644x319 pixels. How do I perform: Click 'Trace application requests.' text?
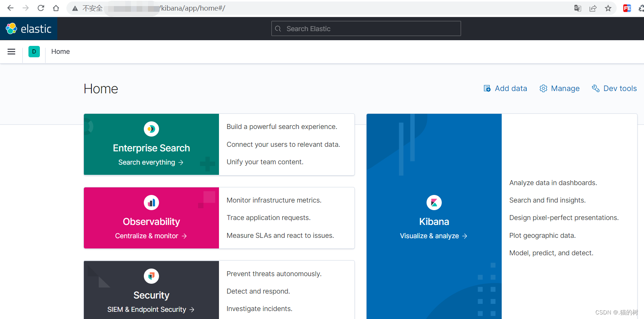tap(269, 218)
